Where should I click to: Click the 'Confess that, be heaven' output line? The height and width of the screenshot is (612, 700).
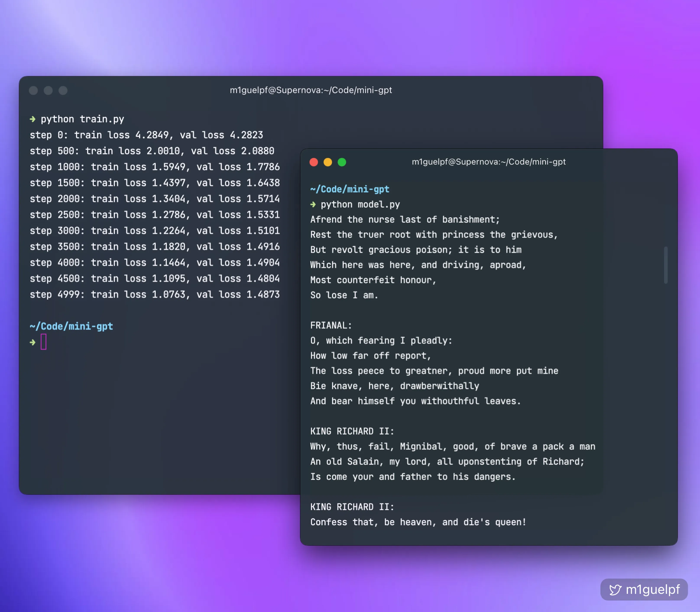pos(418,522)
